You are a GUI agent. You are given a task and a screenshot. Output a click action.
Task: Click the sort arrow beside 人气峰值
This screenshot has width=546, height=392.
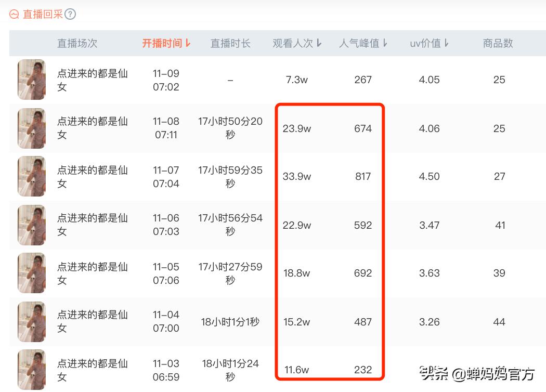385,44
